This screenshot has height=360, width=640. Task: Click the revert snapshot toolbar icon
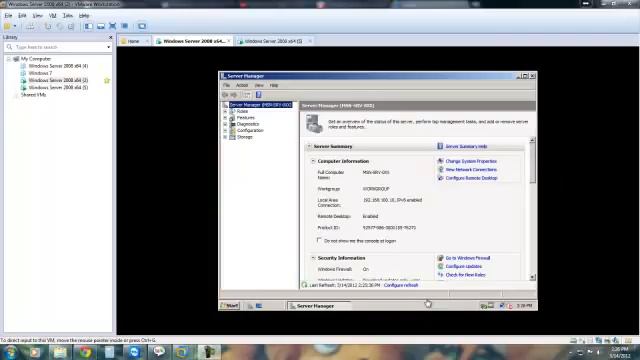pos(60,26)
